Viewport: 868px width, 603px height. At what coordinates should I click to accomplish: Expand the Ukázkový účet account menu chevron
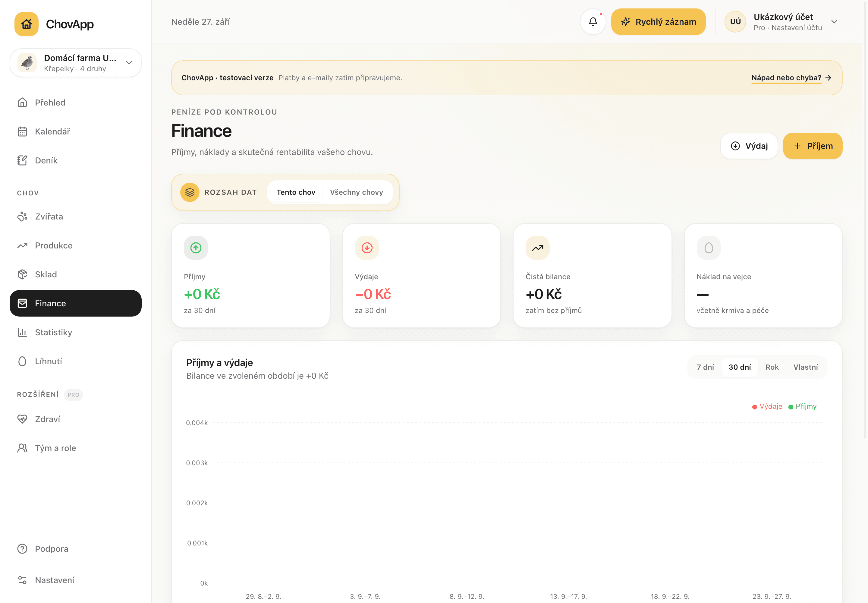click(x=834, y=22)
